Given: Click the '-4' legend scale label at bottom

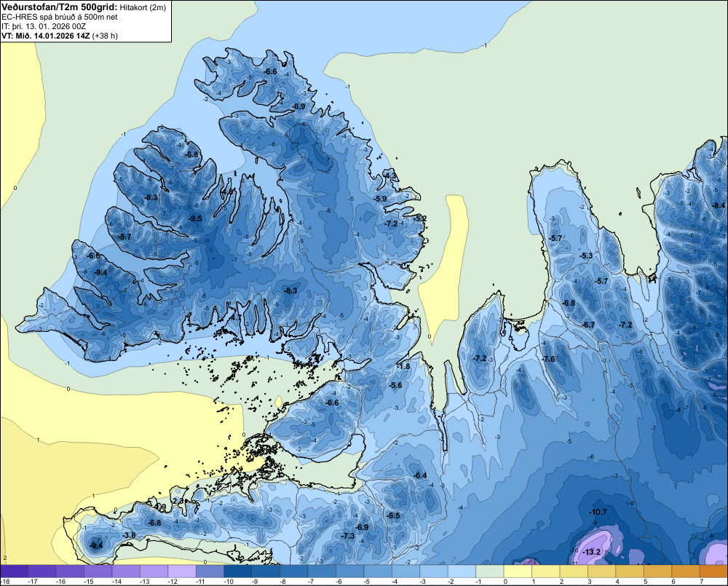Looking at the screenshot, I should pyautogui.click(x=396, y=582).
